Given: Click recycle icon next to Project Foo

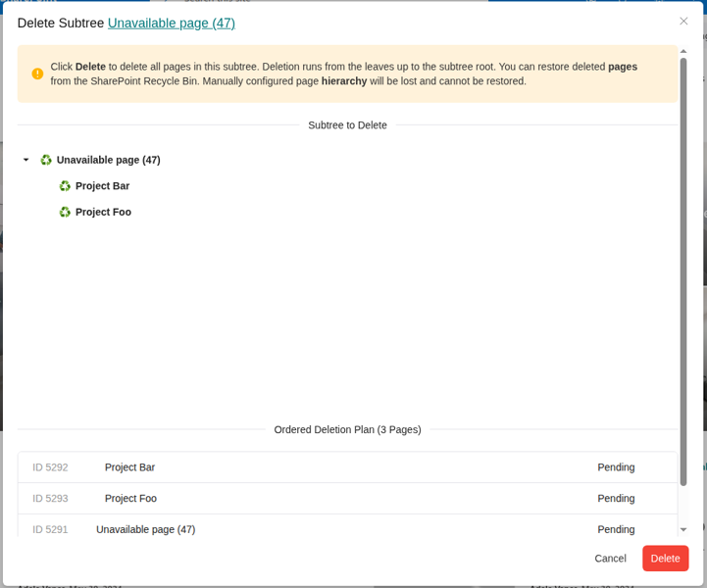Looking at the screenshot, I should pos(65,212).
